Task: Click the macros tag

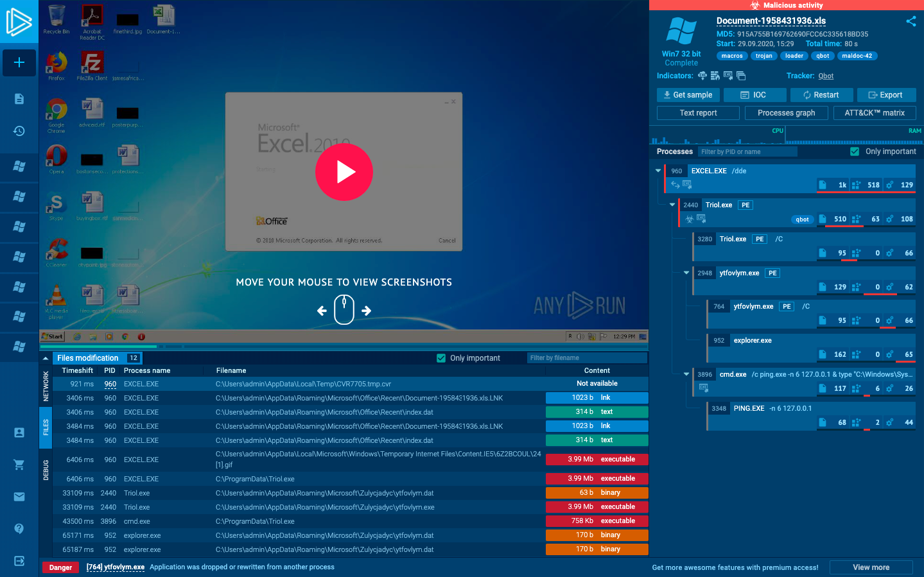Action: coord(732,56)
